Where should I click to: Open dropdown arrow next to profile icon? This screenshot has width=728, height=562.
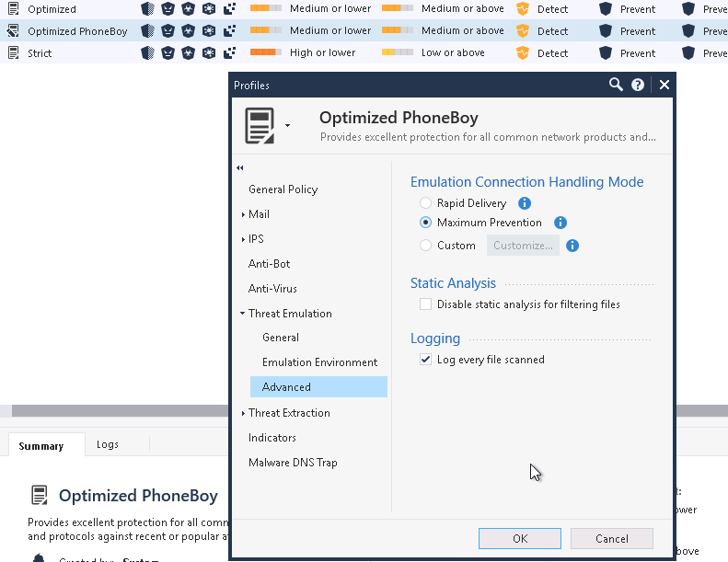click(287, 126)
